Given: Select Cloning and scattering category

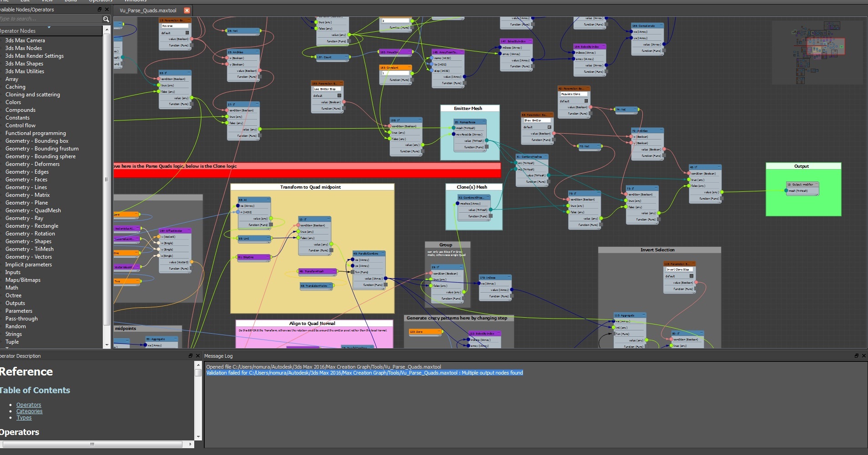Looking at the screenshot, I should [x=33, y=95].
